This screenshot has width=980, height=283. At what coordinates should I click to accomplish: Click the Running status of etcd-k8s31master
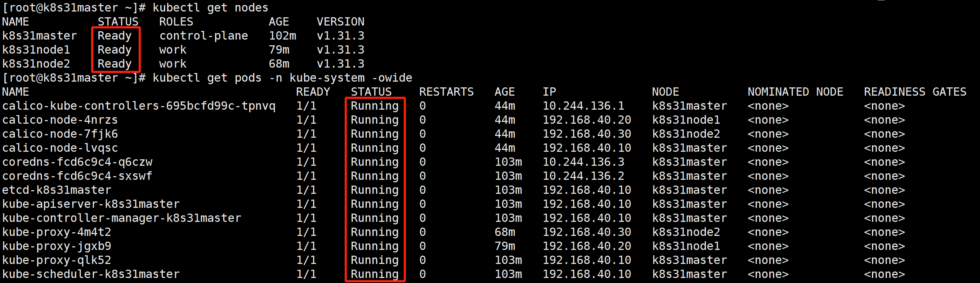pos(375,190)
